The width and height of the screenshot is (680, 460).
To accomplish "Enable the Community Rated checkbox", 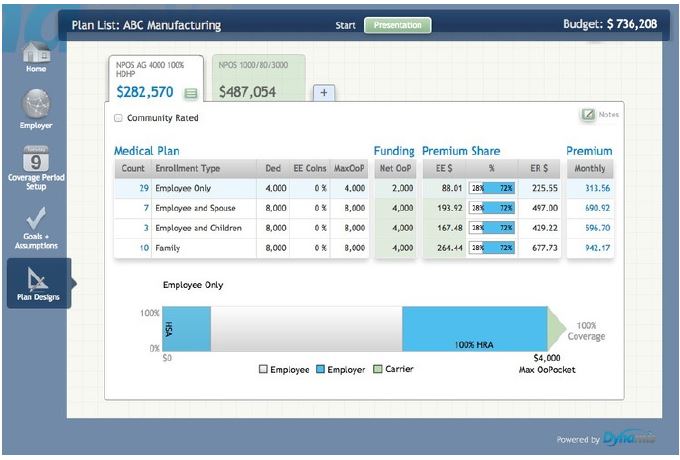I will coord(119,118).
